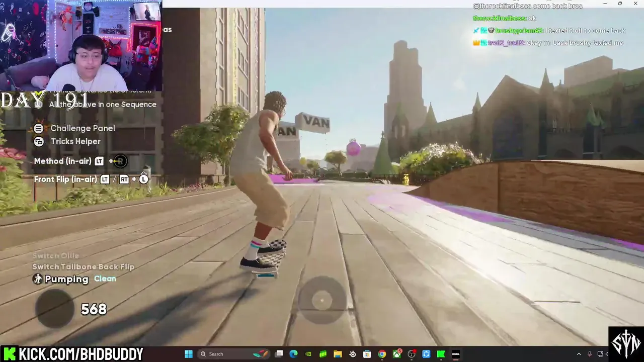
Task: Click the Challenge Panel button icon
Action: [39, 128]
